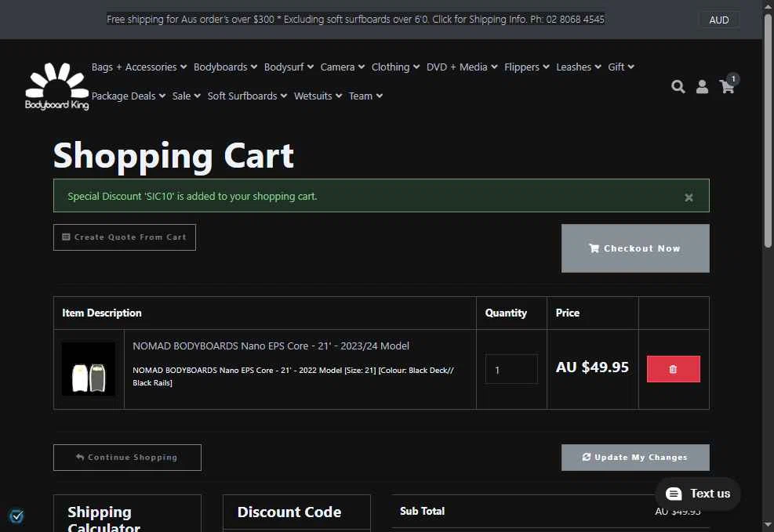774x532 pixels.
Task: Expand the Bags + Accessories menu
Action: pos(139,67)
